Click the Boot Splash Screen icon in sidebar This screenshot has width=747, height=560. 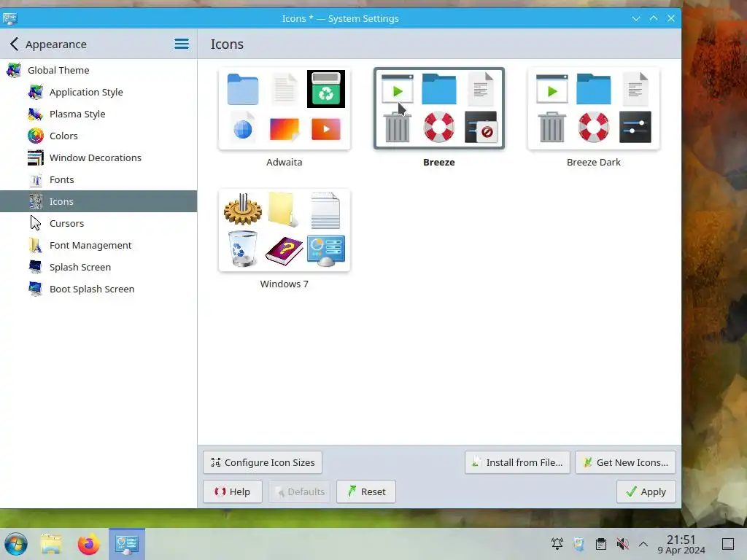pos(35,289)
